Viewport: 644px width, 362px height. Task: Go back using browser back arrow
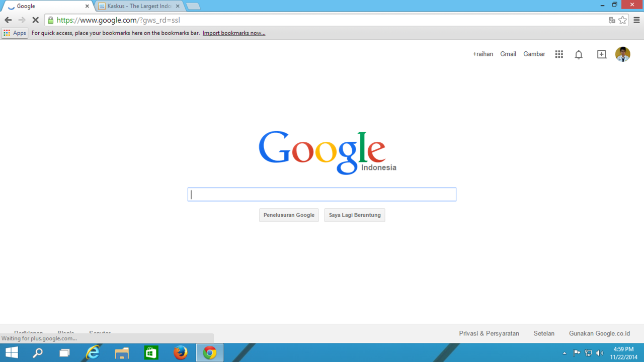point(8,20)
